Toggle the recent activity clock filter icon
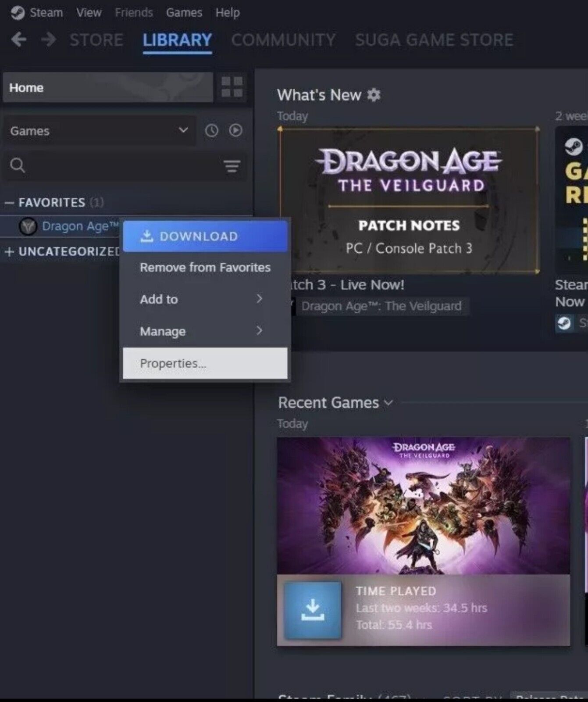 point(211,131)
